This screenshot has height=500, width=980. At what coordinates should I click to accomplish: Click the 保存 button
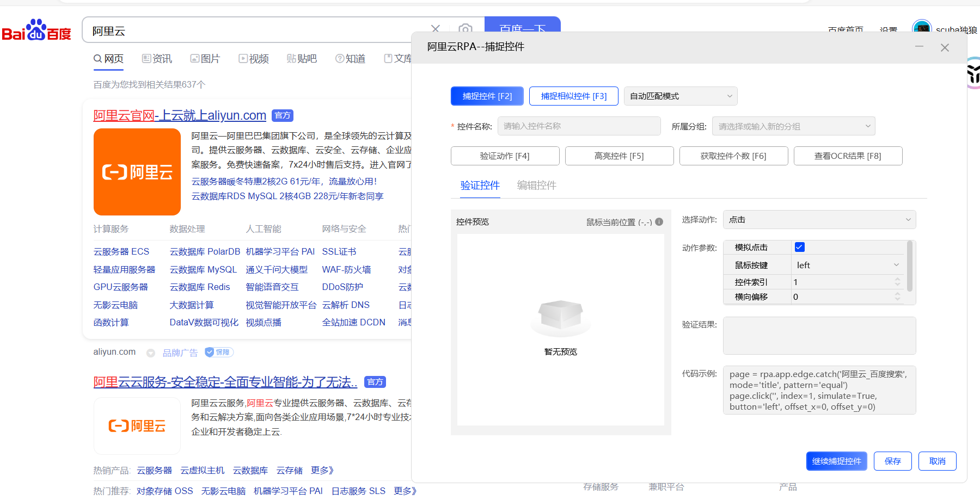tap(893, 461)
